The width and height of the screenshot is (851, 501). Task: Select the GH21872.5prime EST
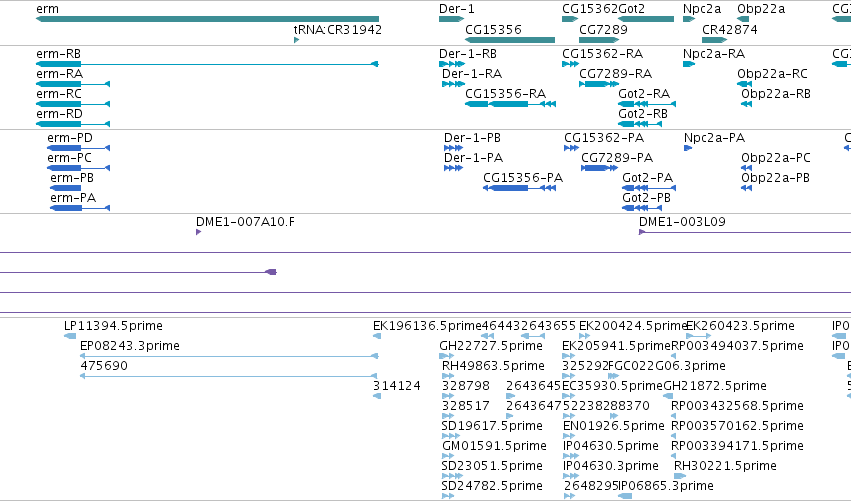pyautogui.click(x=669, y=396)
